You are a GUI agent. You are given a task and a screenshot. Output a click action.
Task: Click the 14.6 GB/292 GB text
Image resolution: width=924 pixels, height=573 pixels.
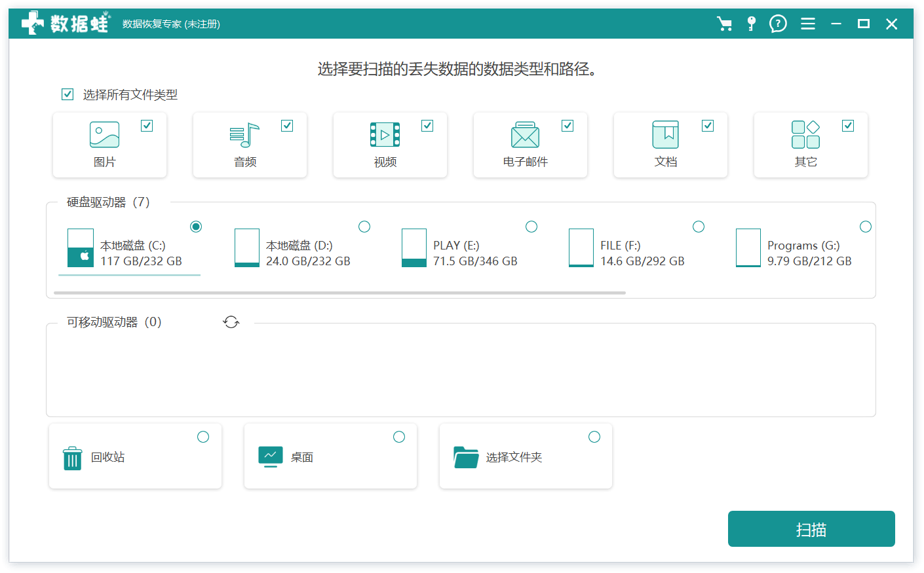pyautogui.click(x=642, y=261)
